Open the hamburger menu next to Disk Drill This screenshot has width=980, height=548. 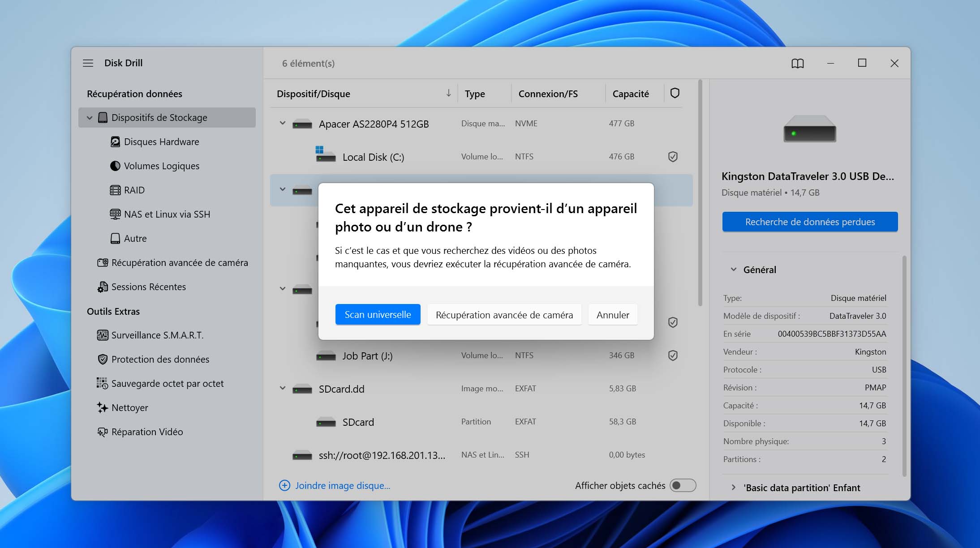click(x=88, y=63)
